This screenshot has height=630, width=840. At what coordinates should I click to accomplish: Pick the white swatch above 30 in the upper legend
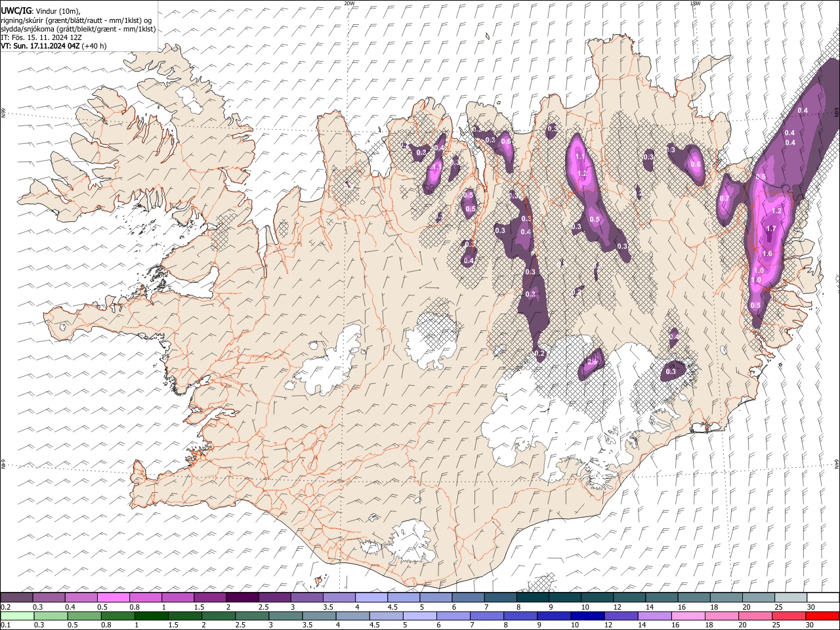[822, 597]
